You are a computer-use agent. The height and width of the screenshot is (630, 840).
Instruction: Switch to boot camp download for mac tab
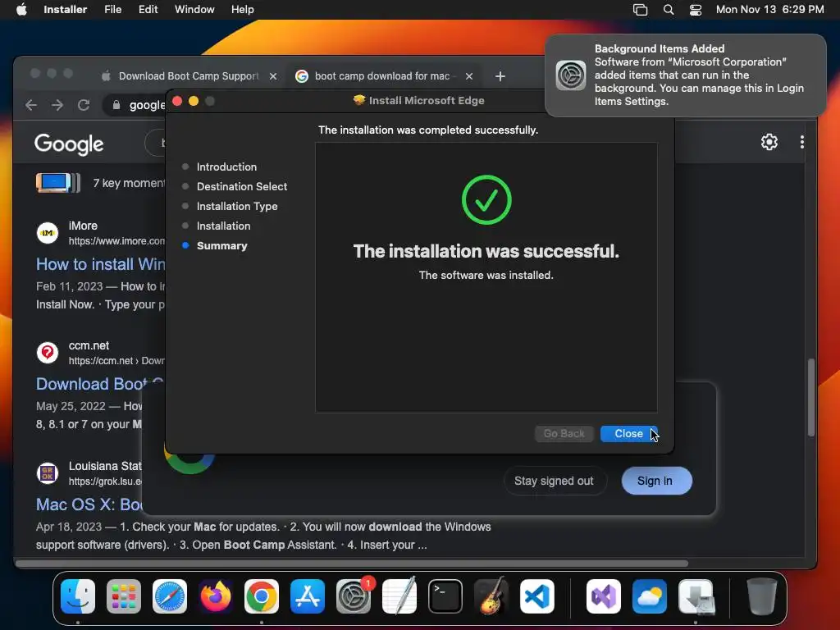(382, 76)
